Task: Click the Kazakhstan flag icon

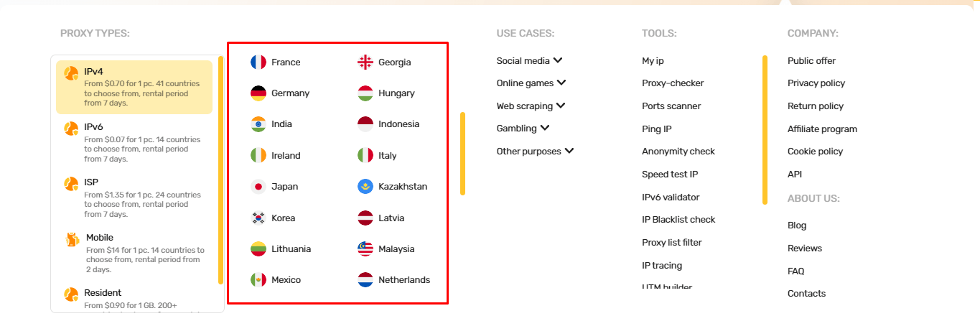Action: [365, 187]
